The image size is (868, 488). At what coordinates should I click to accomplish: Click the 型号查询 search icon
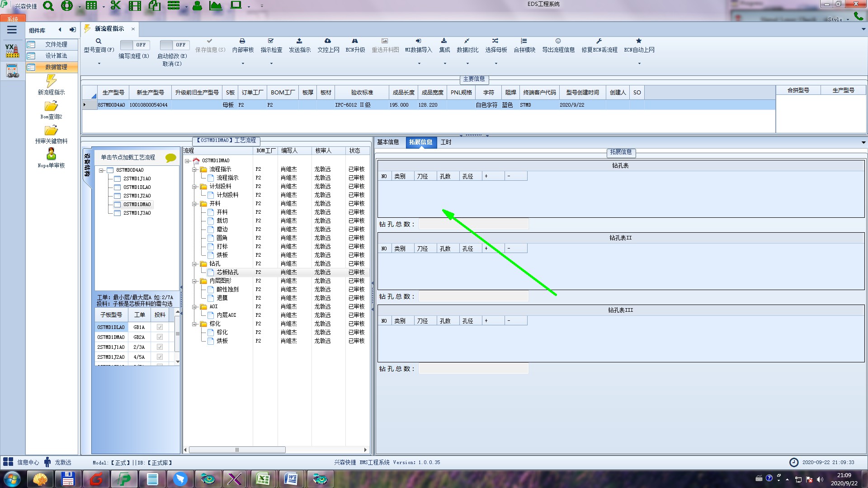click(98, 41)
